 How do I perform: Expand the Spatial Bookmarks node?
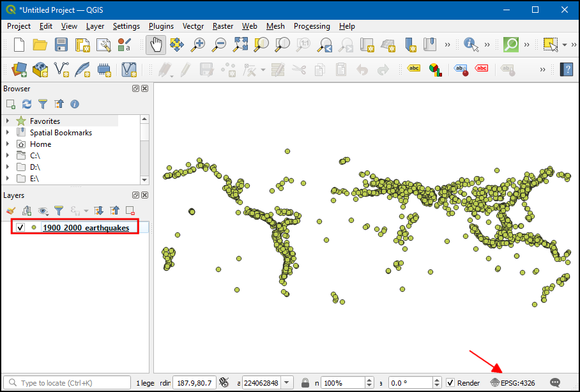8,133
